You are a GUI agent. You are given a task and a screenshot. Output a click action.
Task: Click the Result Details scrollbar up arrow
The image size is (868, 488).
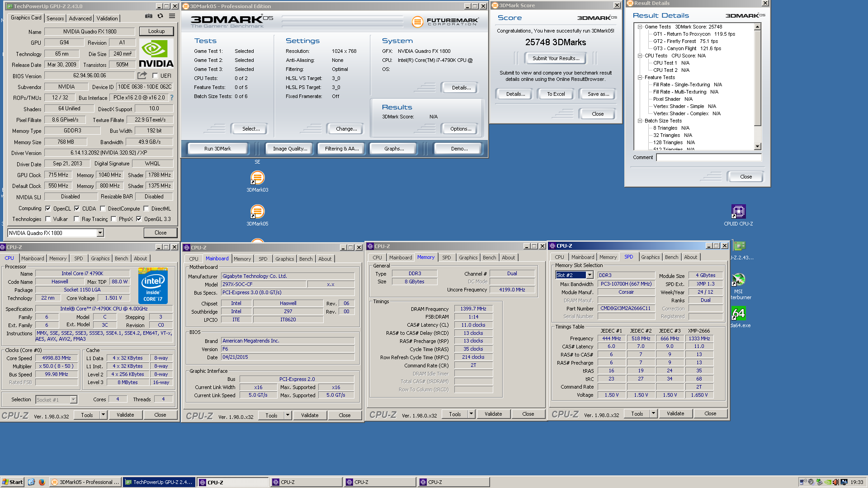tap(758, 27)
